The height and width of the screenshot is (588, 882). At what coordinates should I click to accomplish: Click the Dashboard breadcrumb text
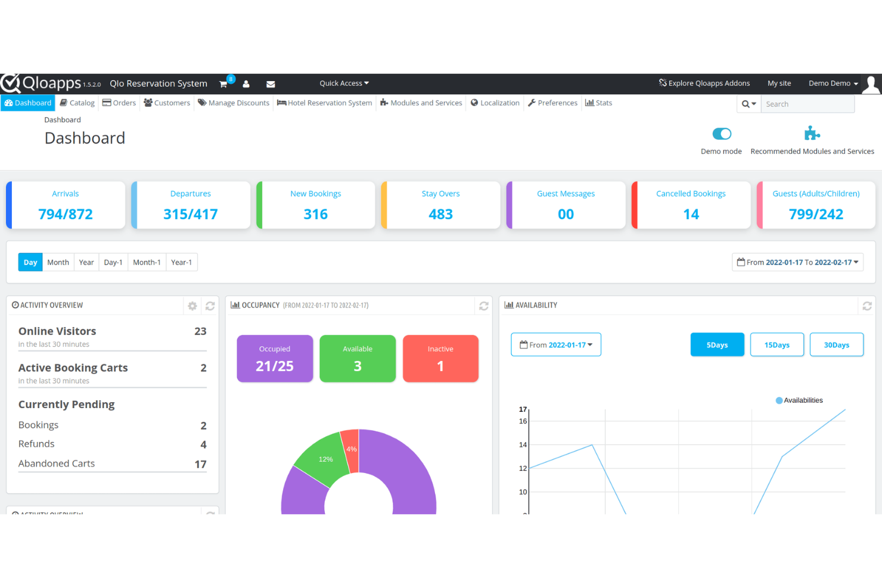pos(63,120)
